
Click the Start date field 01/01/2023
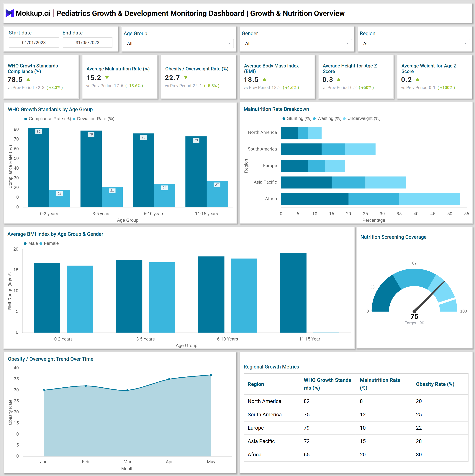pos(34,43)
